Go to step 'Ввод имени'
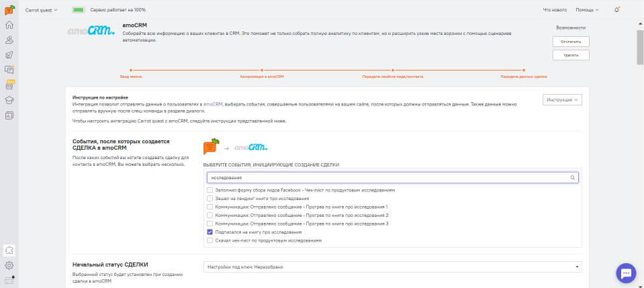This screenshot has width=644, height=288. [130, 77]
